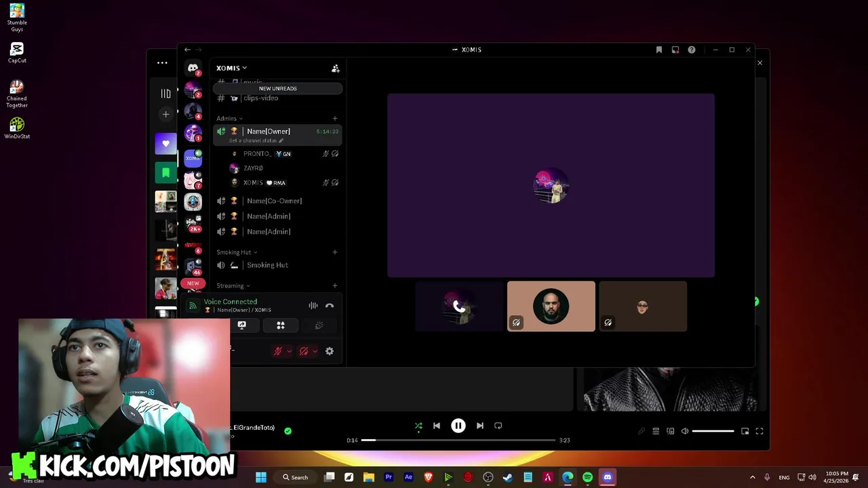Create playlist with Spotify plus button
This screenshot has width=868, height=488.
click(165, 115)
